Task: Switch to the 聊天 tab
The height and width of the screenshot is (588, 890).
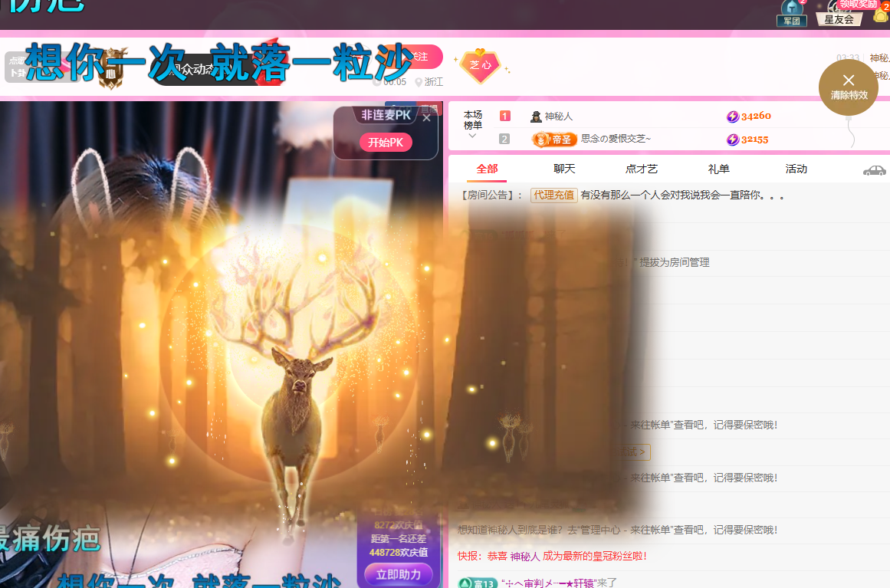Action: pos(564,169)
